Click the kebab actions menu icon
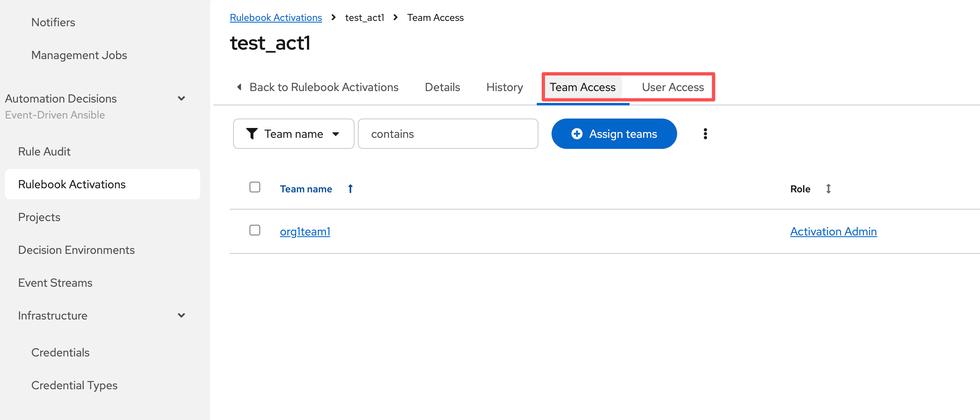980x420 pixels. [705, 134]
